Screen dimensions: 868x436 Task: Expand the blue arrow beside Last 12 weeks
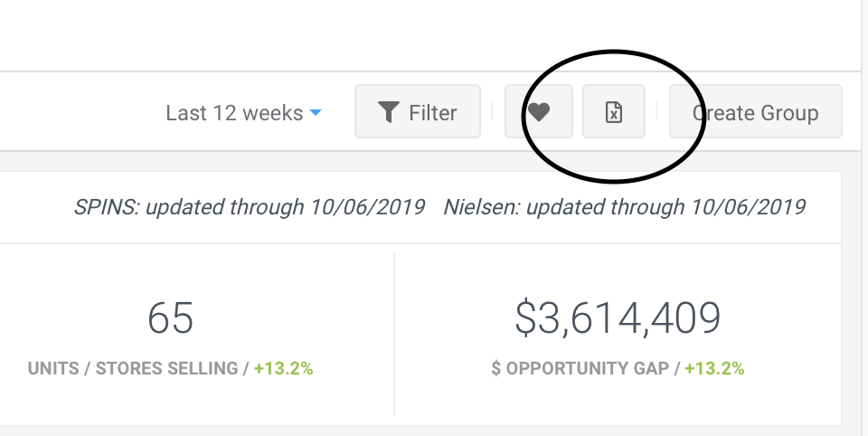[316, 112]
